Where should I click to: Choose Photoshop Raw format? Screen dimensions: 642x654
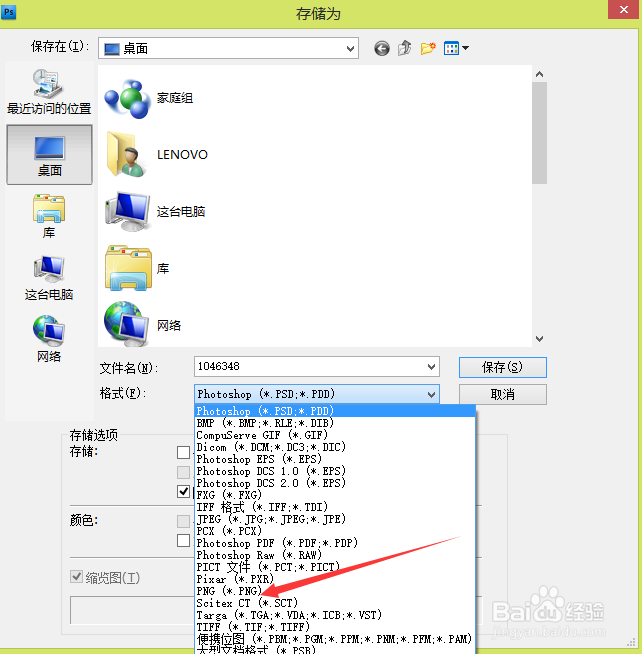coord(335,555)
